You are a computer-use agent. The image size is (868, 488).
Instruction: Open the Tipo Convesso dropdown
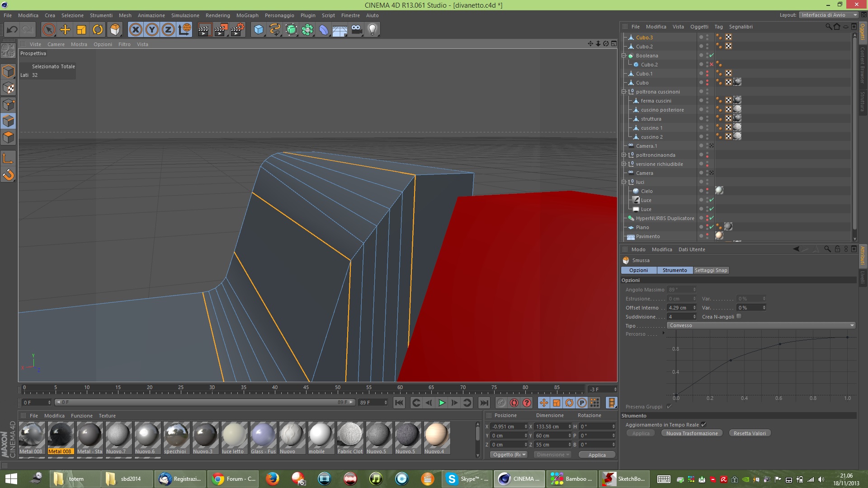tap(761, 325)
